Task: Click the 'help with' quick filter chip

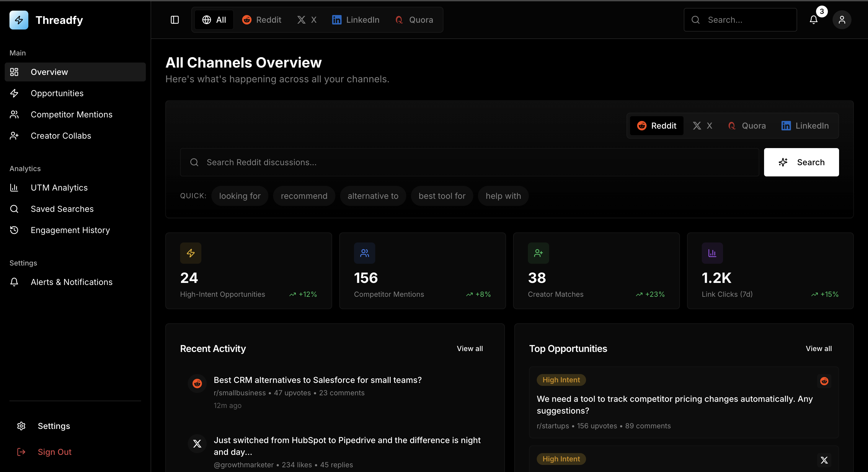Action: 503,196
